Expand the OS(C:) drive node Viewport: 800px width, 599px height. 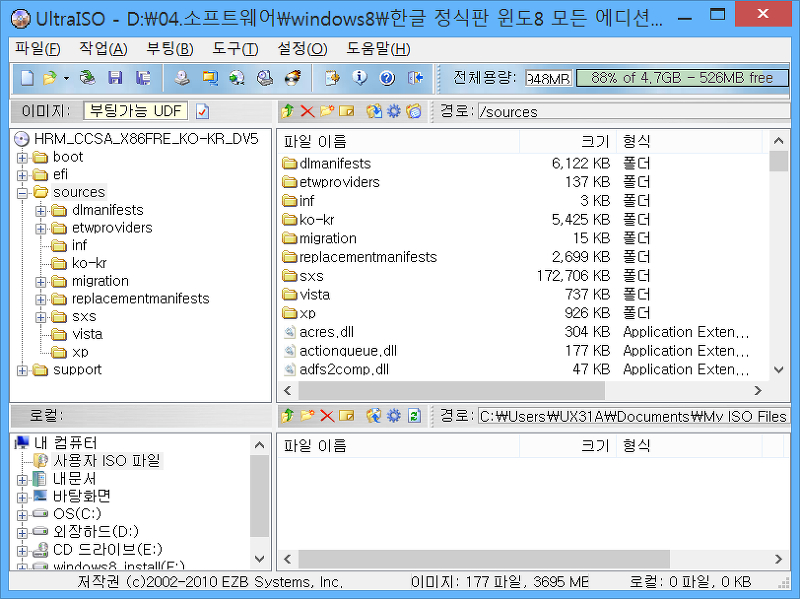tap(22, 515)
